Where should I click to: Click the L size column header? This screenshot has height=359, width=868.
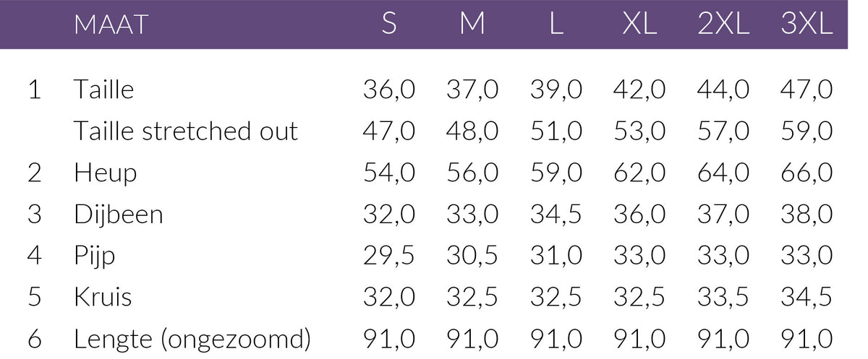click(556, 25)
